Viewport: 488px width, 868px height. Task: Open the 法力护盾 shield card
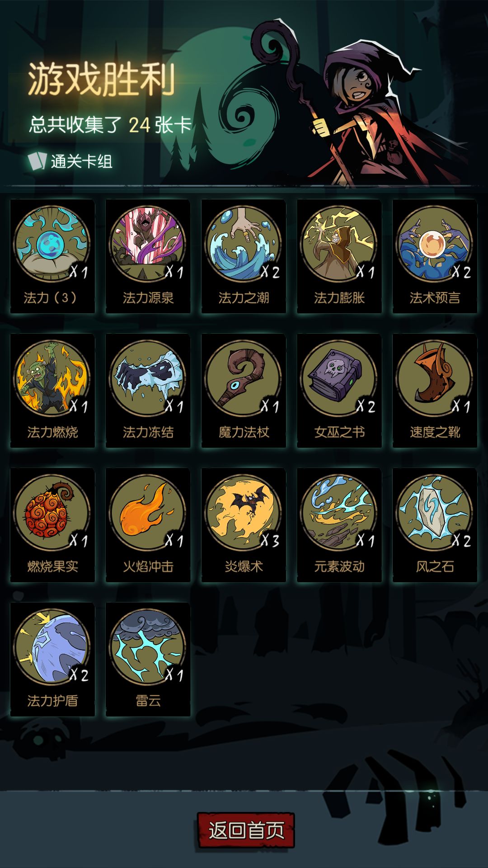coord(52,659)
